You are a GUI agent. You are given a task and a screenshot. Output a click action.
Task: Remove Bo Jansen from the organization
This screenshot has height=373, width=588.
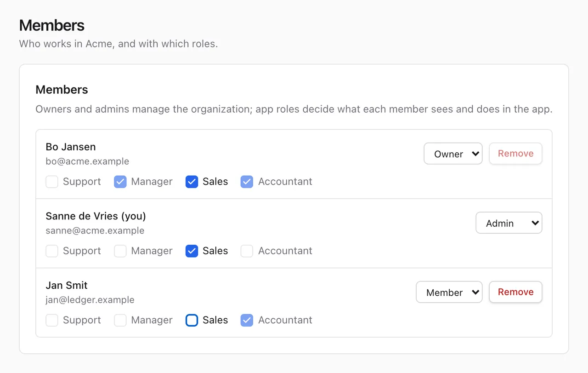[x=515, y=154]
